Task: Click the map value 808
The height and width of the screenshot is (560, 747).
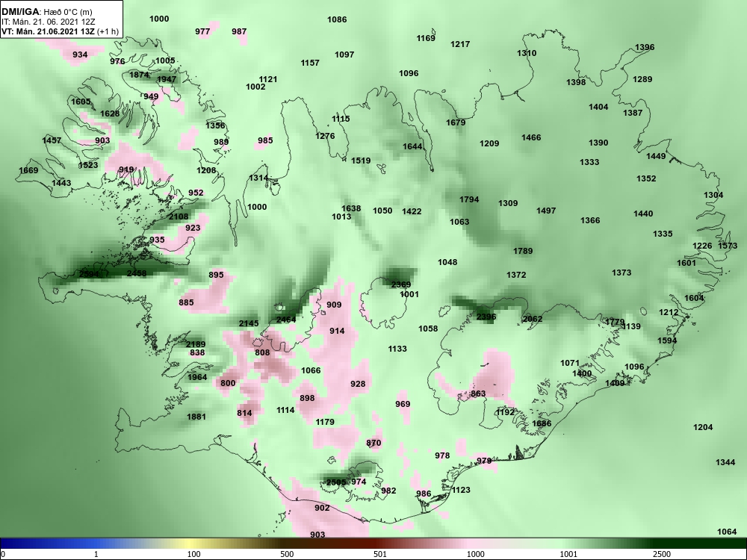Action: [x=262, y=352]
